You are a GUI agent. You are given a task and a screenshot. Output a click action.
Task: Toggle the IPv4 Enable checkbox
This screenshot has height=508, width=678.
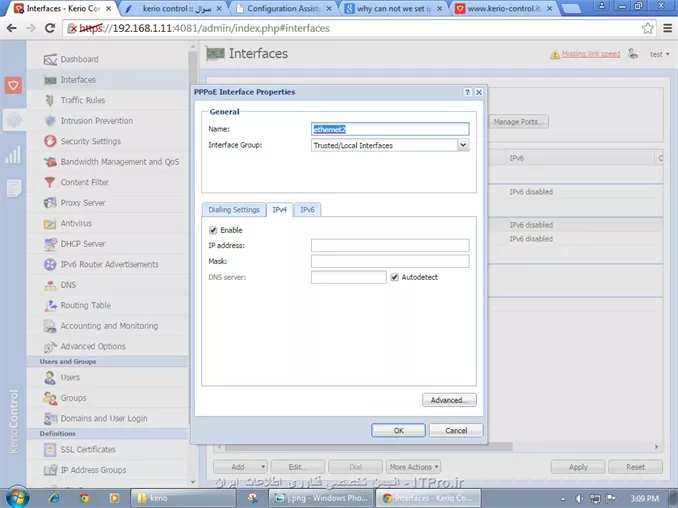213,230
